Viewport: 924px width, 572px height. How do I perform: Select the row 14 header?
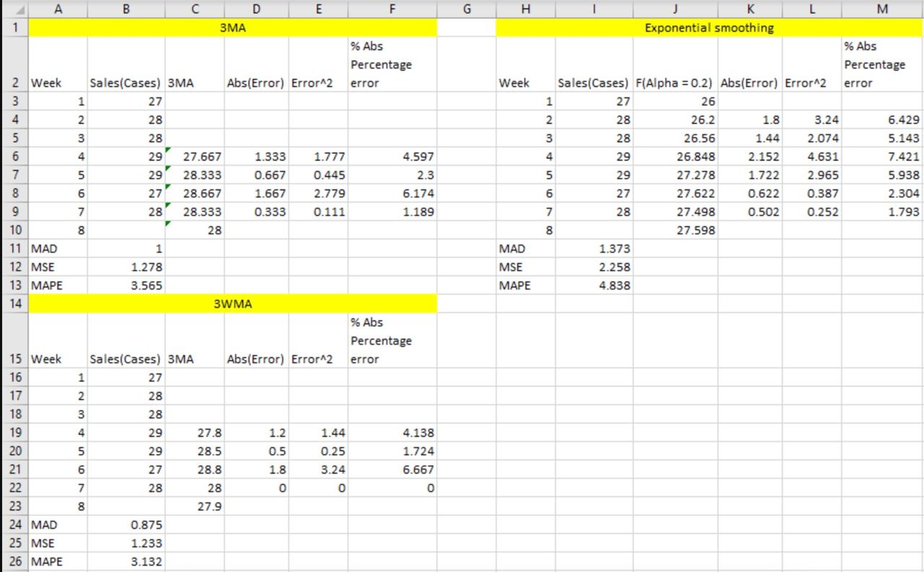click(x=14, y=304)
